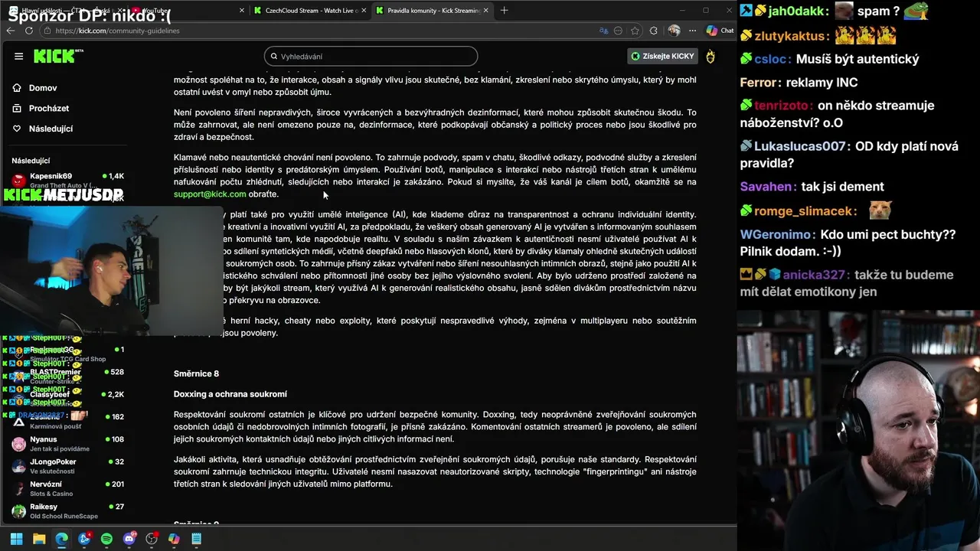Open the Raikesy Old School RuneScape channel
The height and width of the screenshot is (551, 980).
coord(69,510)
